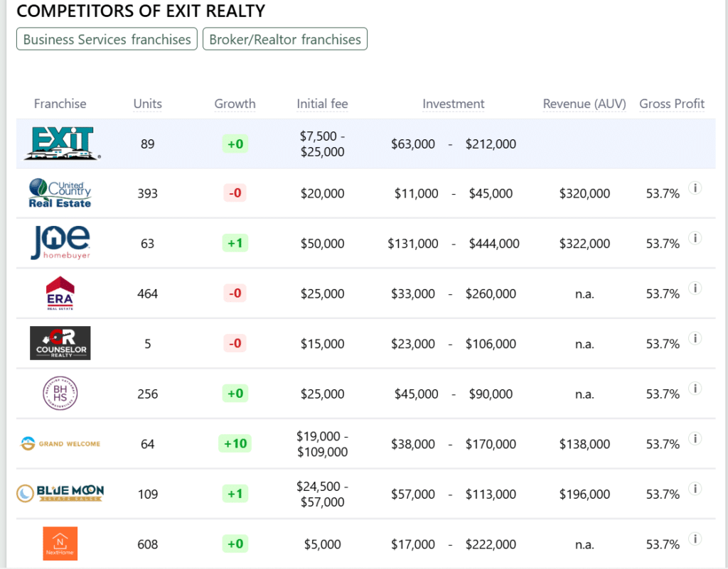Click the +0 growth badge for BHHS
The image size is (728, 569).
[235, 394]
